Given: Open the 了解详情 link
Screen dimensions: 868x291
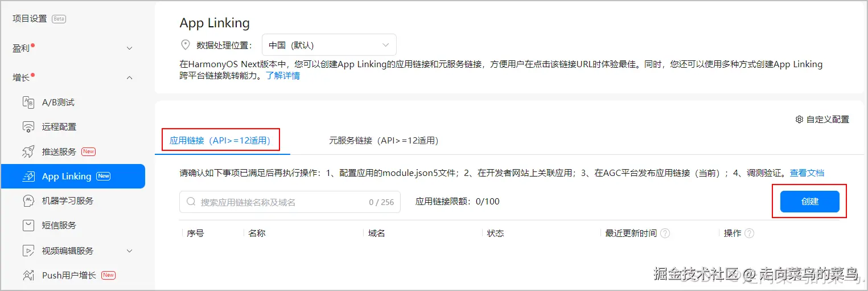Looking at the screenshot, I should click(x=283, y=76).
